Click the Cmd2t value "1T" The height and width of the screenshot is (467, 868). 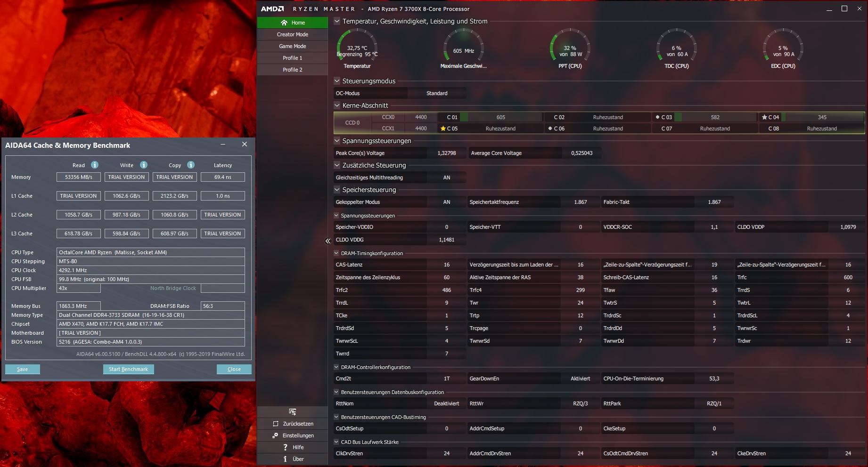tap(447, 378)
